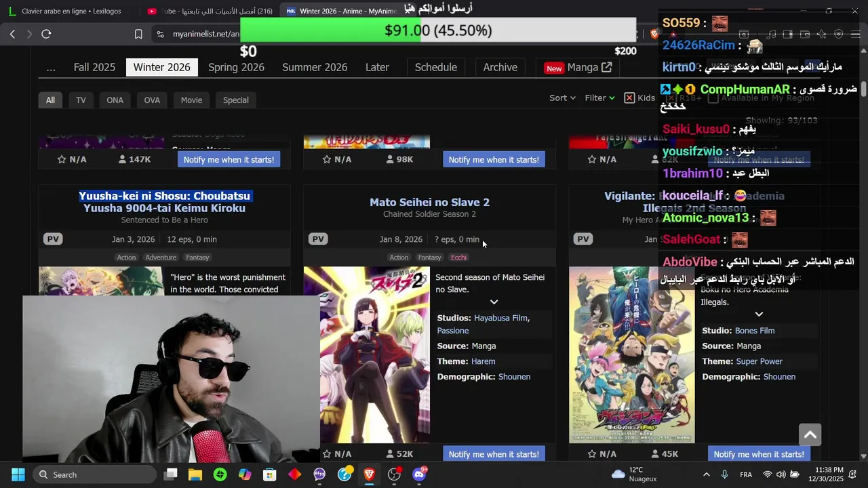This screenshot has width=868, height=488.
Task: Open OBS Studio from the taskbar
Action: (x=394, y=474)
